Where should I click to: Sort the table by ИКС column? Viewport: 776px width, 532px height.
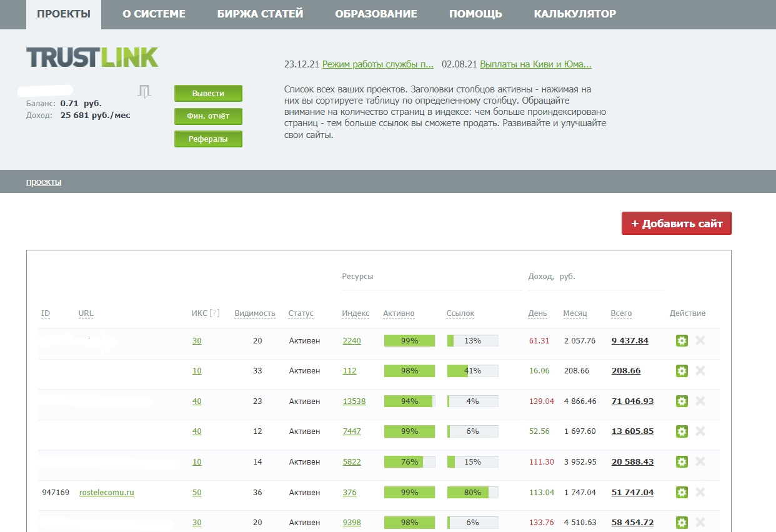click(199, 313)
